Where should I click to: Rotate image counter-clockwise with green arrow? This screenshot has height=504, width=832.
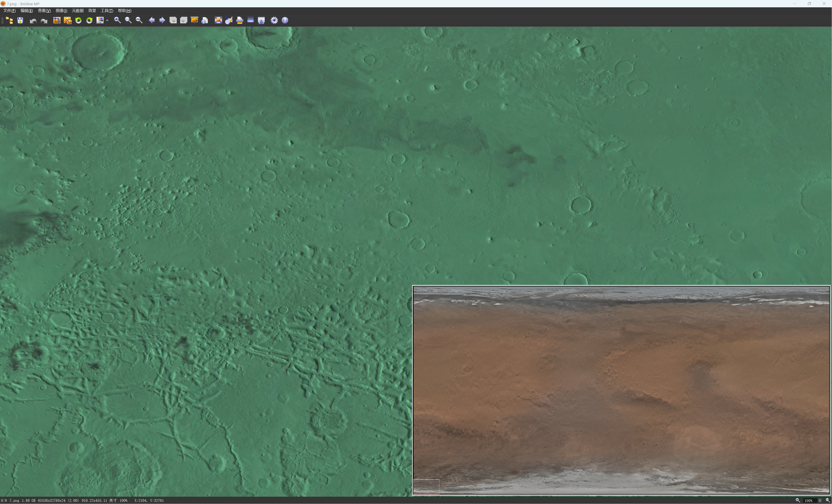[x=78, y=21]
